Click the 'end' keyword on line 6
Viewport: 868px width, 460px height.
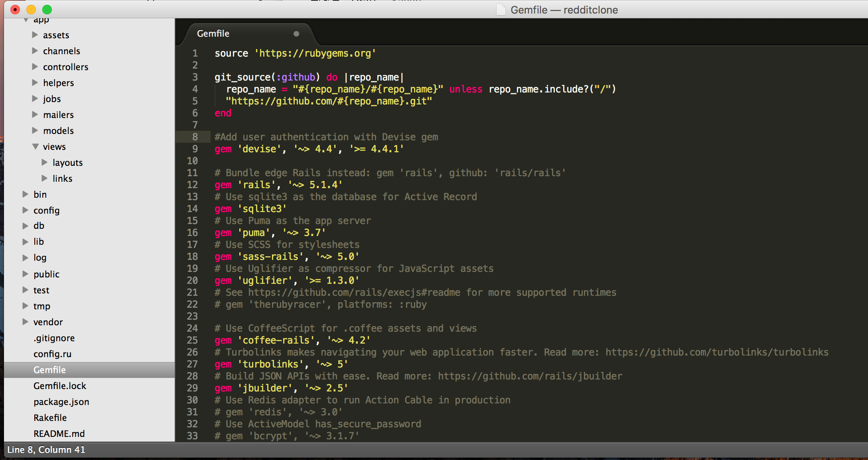223,113
